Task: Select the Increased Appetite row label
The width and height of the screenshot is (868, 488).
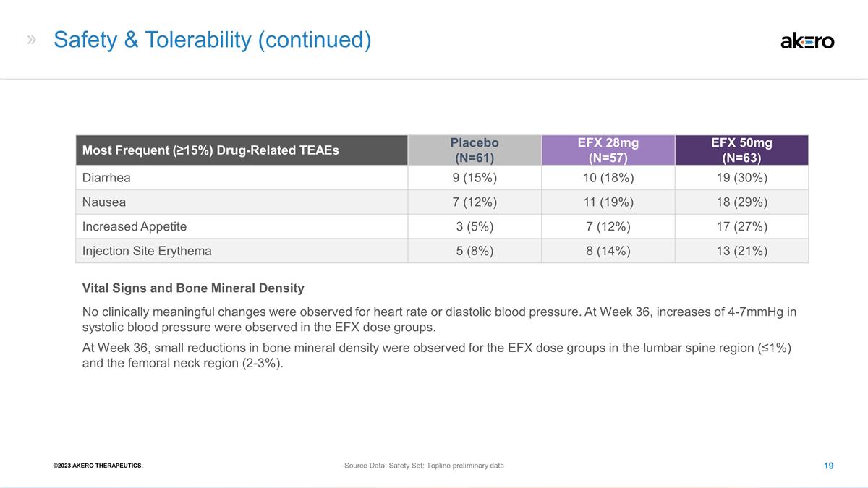Action: click(135, 226)
